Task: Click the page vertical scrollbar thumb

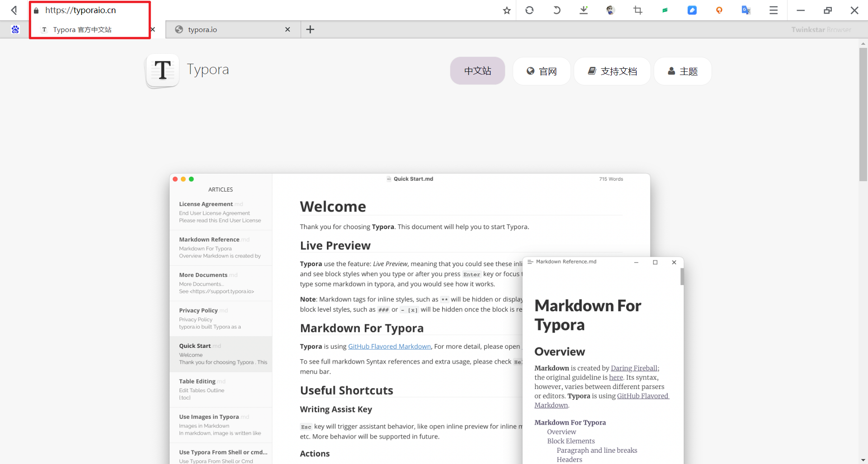Action: 863,114
